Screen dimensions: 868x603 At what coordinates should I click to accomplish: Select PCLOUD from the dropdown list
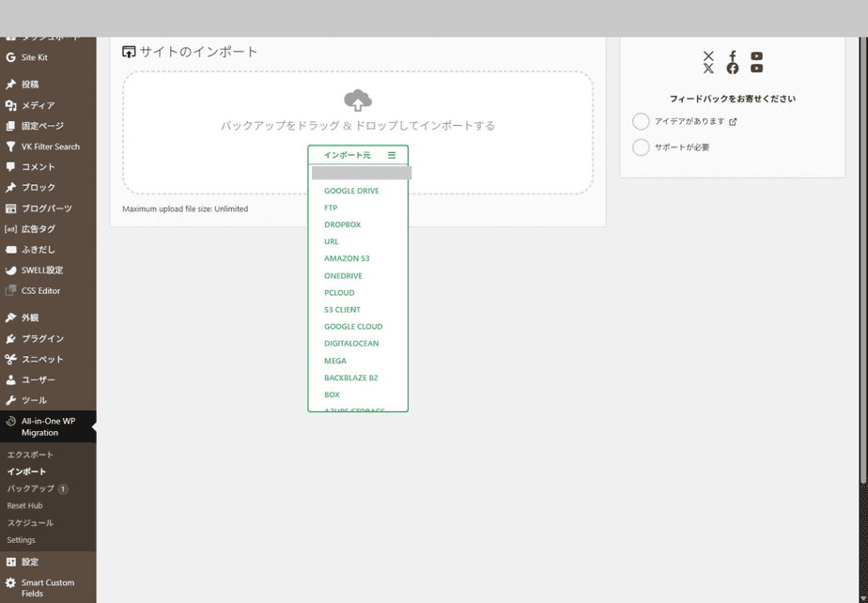click(x=339, y=292)
